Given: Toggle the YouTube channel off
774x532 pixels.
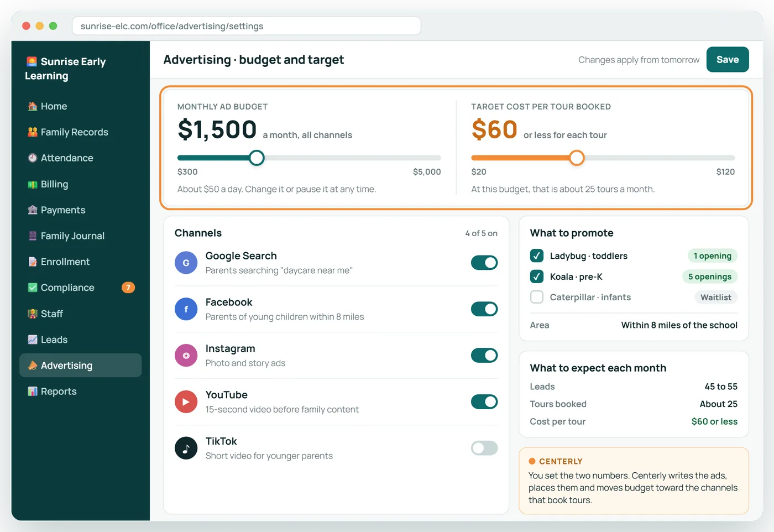Looking at the screenshot, I should pyautogui.click(x=484, y=402).
